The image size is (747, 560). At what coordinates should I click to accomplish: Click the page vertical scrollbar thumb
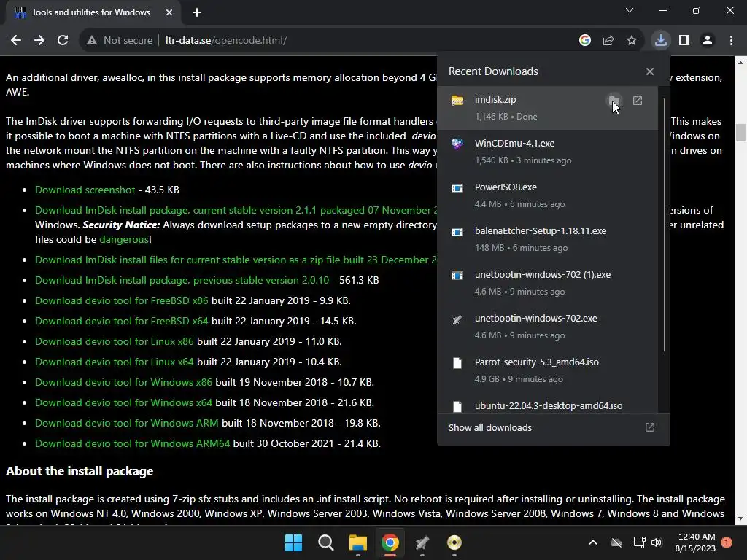740,133
